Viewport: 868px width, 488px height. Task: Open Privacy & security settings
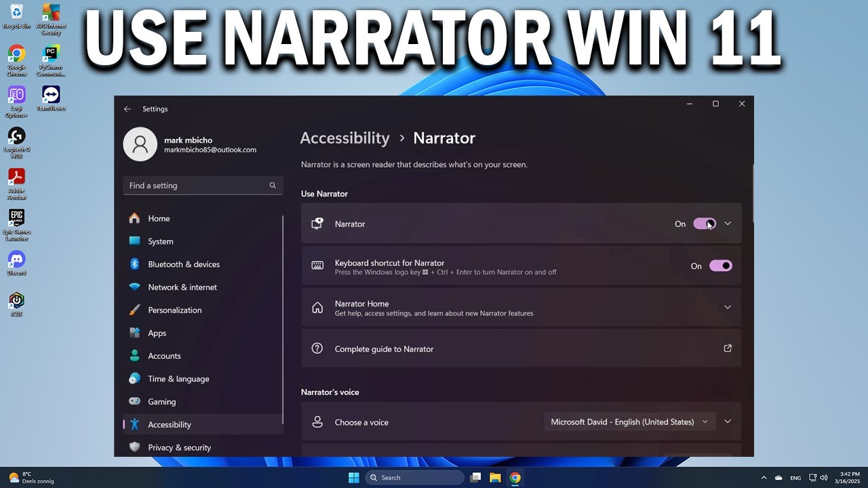[x=203, y=447]
